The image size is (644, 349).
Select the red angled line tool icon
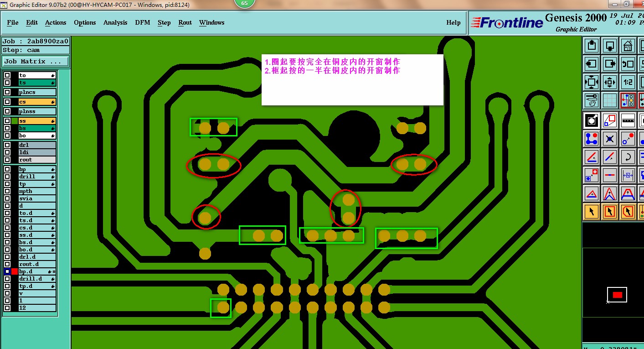[x=592, y=157]
